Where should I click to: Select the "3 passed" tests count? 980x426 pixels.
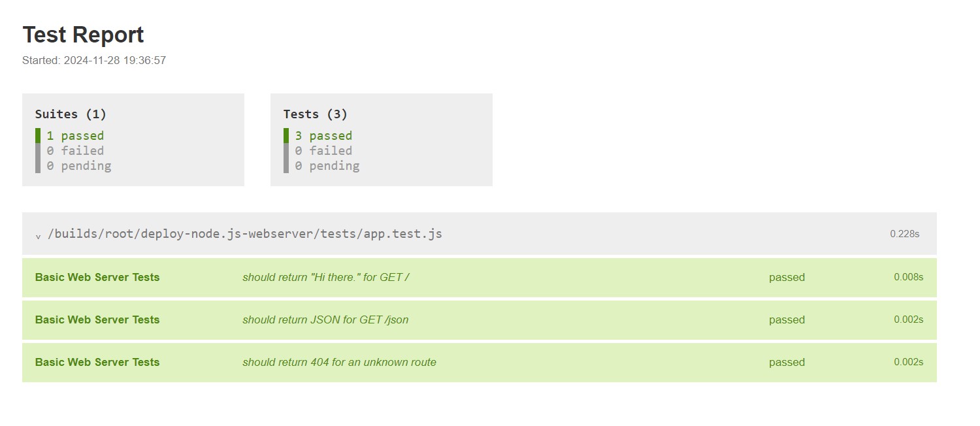(x=323, y=136)
